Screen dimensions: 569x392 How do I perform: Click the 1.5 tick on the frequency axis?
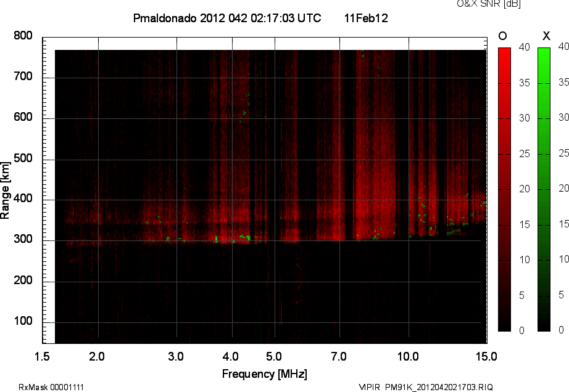[43, 356]
